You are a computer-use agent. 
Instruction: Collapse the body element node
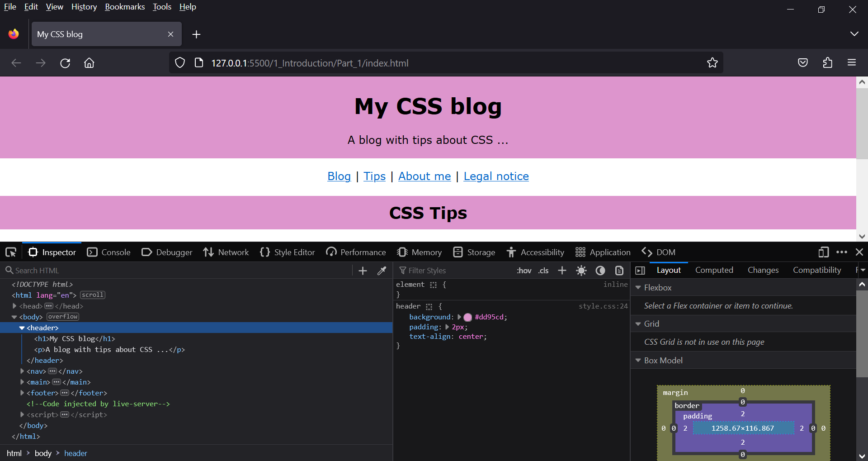(x=14, y=317)
